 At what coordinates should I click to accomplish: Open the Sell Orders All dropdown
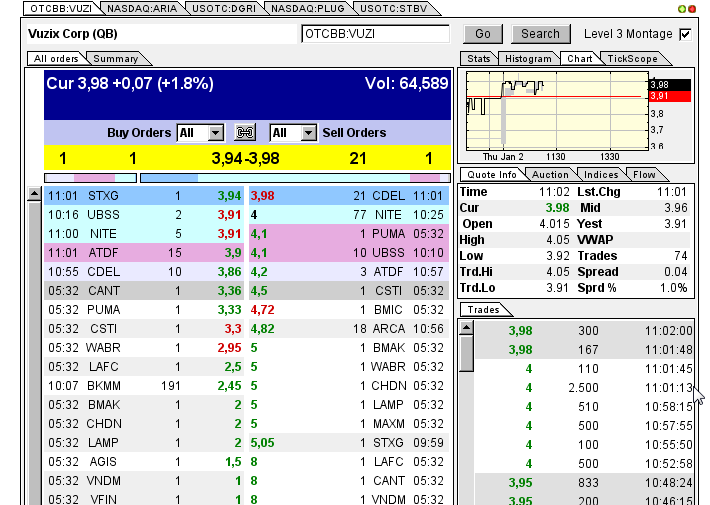coord(293,133)
